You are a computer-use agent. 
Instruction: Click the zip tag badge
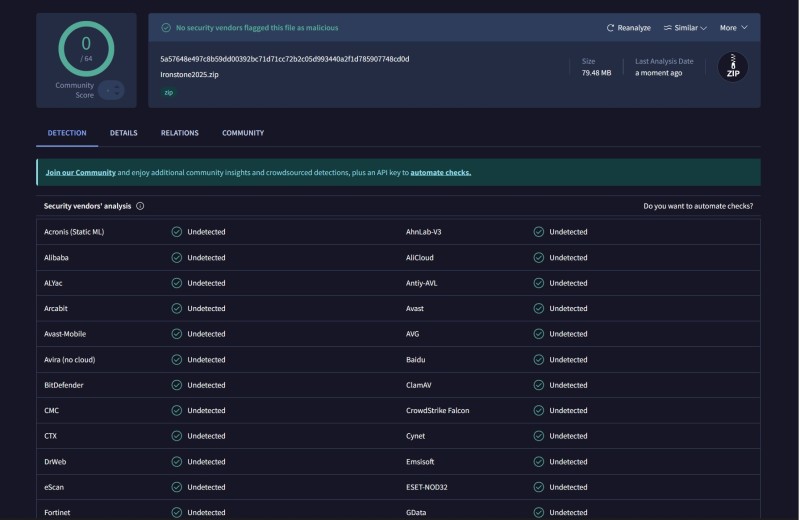(169, 92)
